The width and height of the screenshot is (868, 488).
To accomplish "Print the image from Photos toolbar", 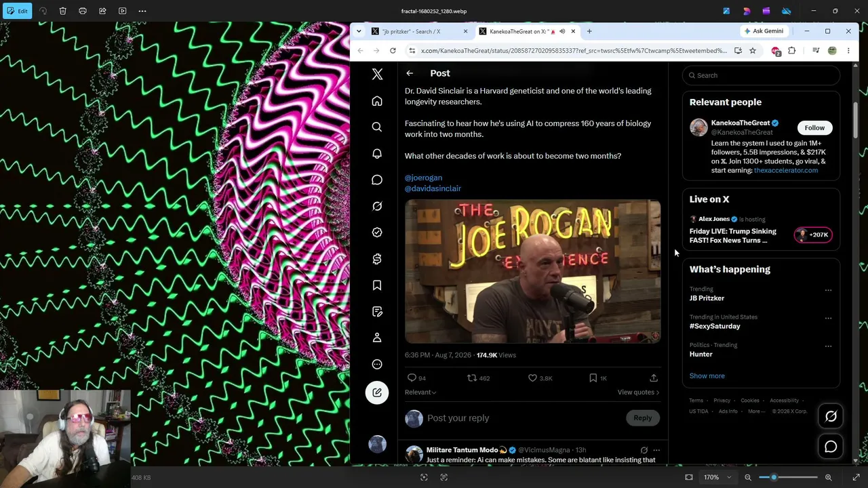I will pyautogui.click(x=83, y=11).
